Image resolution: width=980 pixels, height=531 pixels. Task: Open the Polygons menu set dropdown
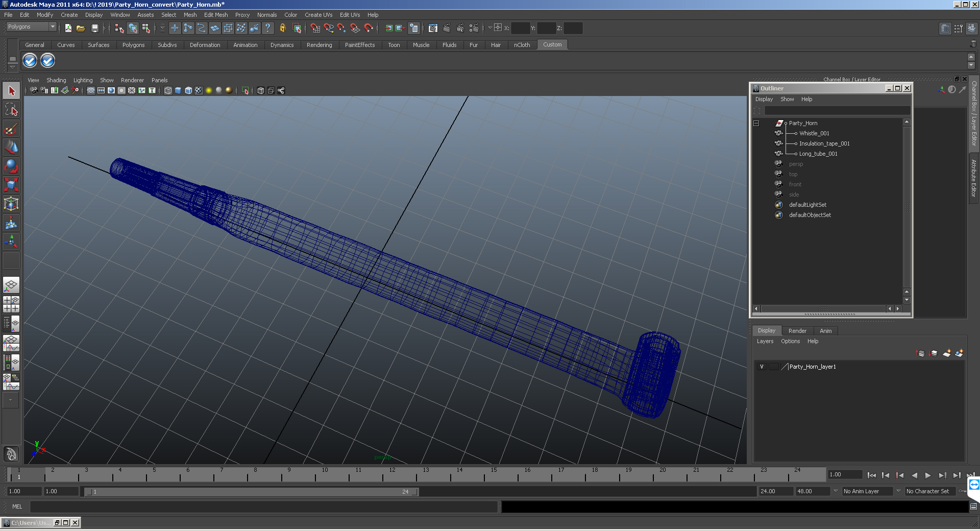click(x=31, y=27)
